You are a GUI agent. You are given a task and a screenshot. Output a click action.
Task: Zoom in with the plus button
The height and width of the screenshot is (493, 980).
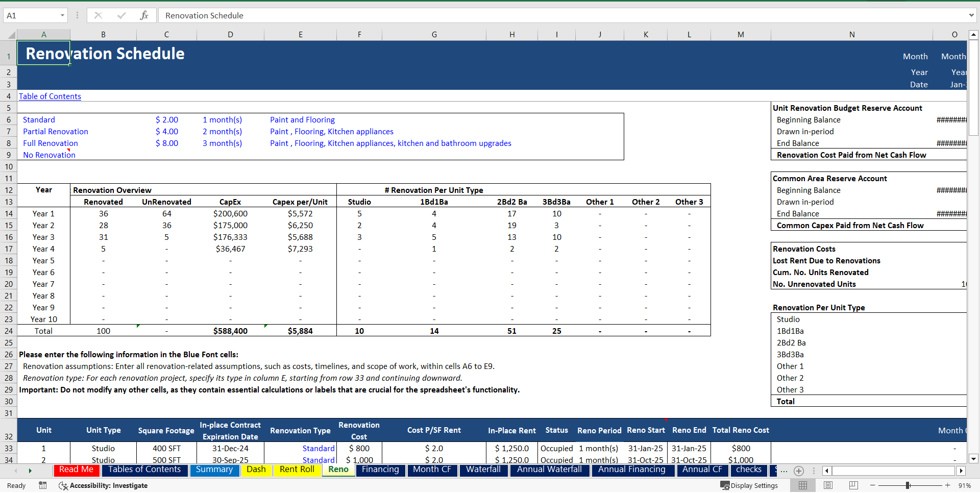click(x=947, y=485)
